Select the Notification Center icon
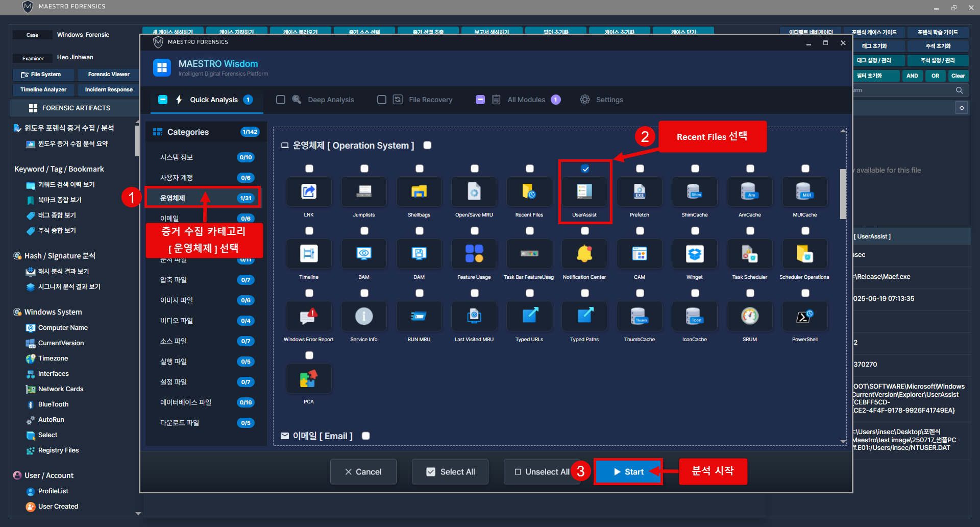This screenshot has width=980, height=527. 584,254
